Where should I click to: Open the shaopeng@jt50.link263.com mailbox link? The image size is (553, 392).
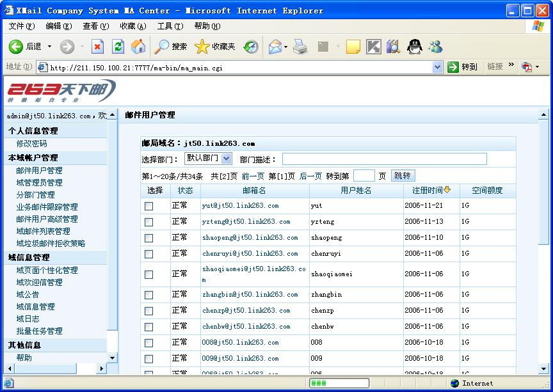(250, 238)
